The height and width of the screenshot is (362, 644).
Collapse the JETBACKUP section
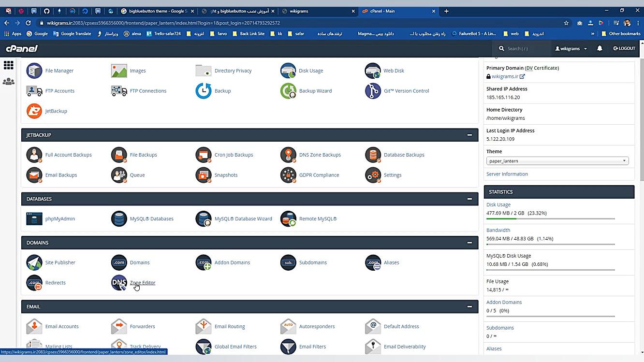pyautogui.click(x=469, y=135)
